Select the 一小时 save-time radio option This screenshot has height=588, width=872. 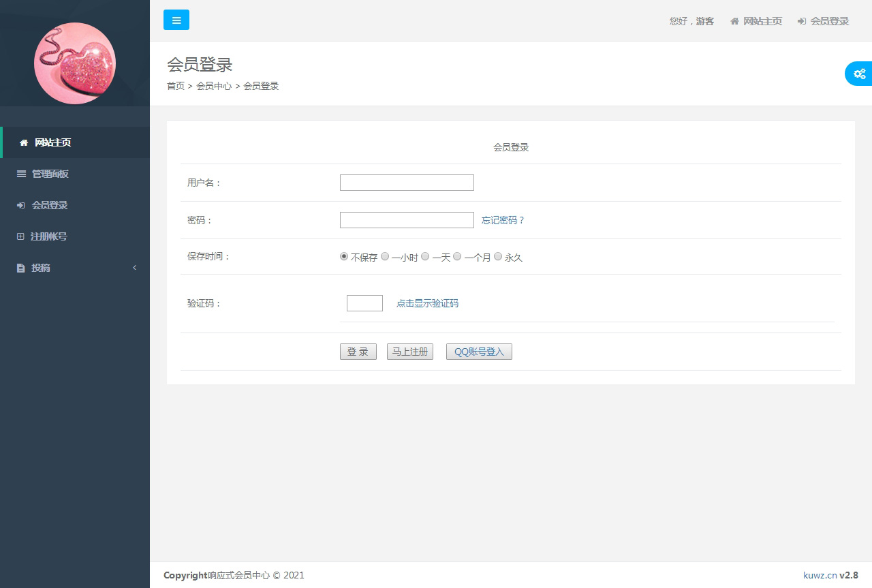pos(385,257)
